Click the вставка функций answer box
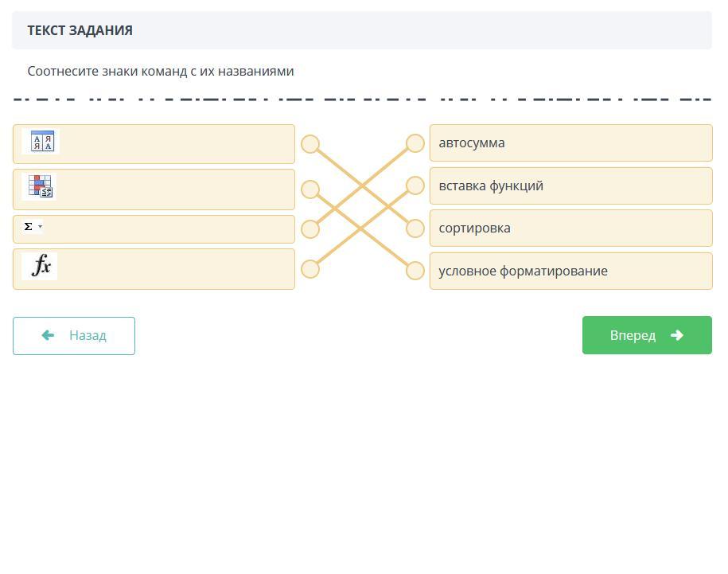The image size is (728, 574). point(570,185)
